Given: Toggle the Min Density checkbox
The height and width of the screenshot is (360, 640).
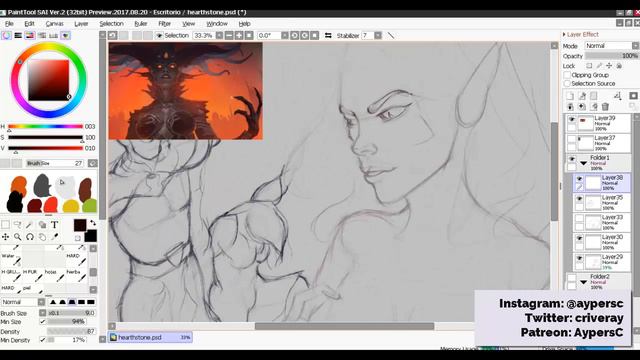Looking at the screenshot, I should [42, 340].
